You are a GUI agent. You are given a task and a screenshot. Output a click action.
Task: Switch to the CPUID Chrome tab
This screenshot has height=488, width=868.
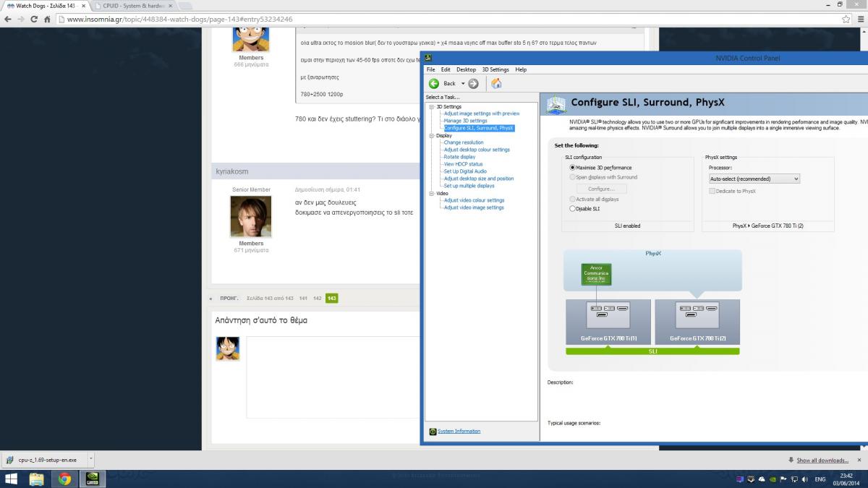(135, 6)
